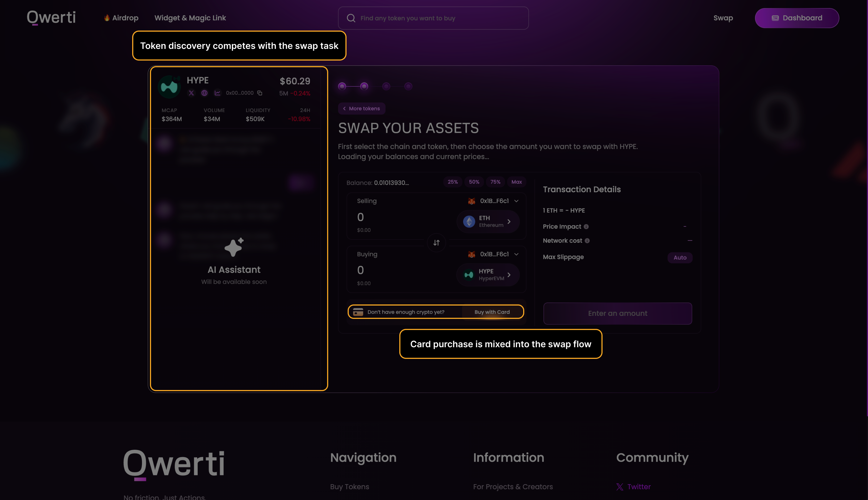The width and height of the screenshot is (868, 500).
Task: Focus the Selling amount field
Action: (x=360, y=217)
